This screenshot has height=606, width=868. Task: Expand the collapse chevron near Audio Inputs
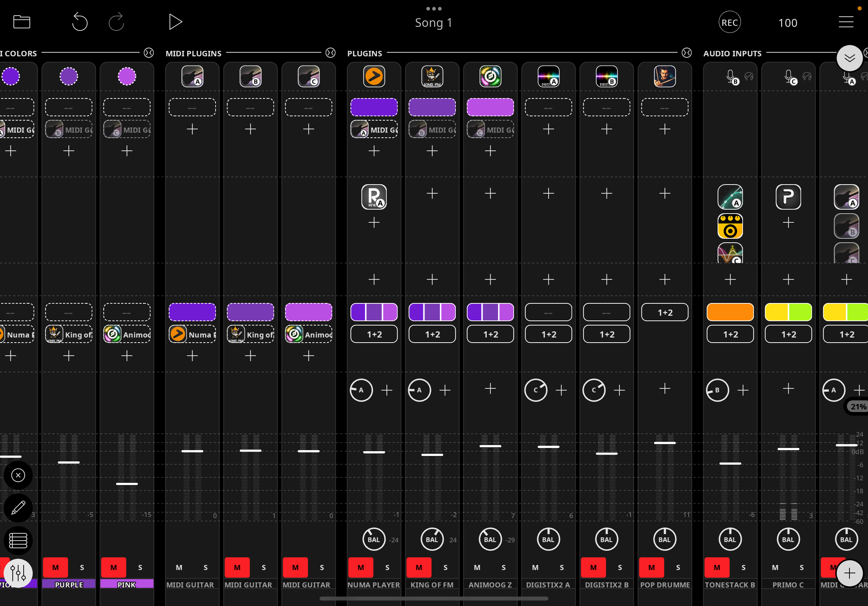pos(849,58)
